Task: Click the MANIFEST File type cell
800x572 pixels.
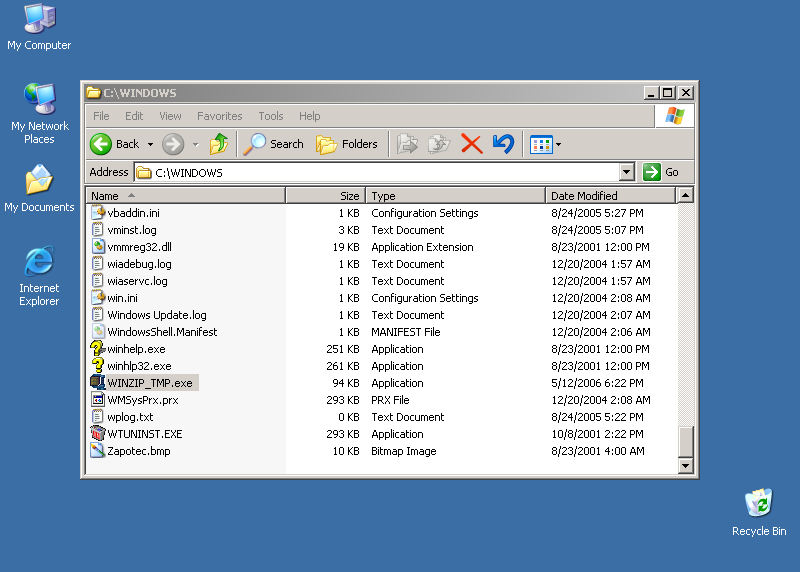Action: tap(406, 332)
